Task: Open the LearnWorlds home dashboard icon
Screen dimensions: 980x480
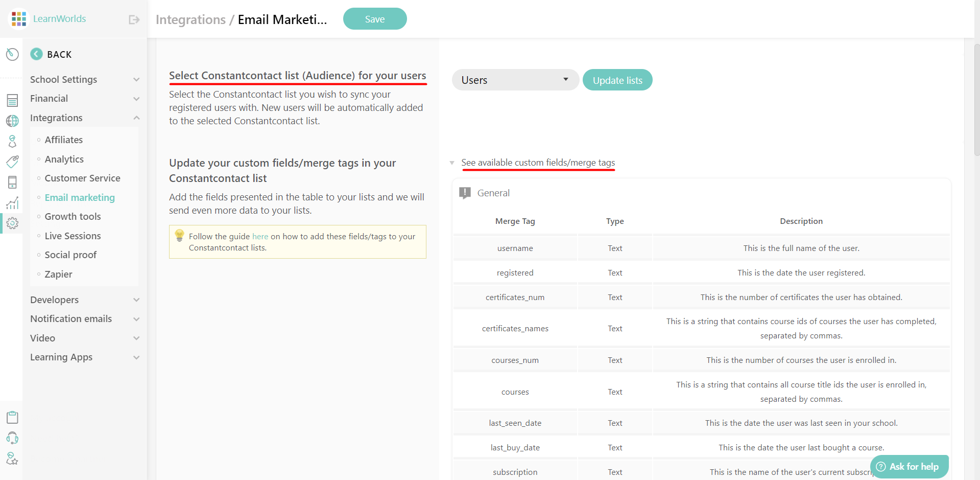Action: 18,18
